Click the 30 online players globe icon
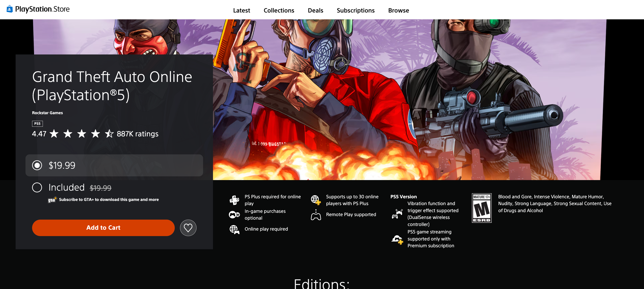644x289 pixels. [316, 200]
